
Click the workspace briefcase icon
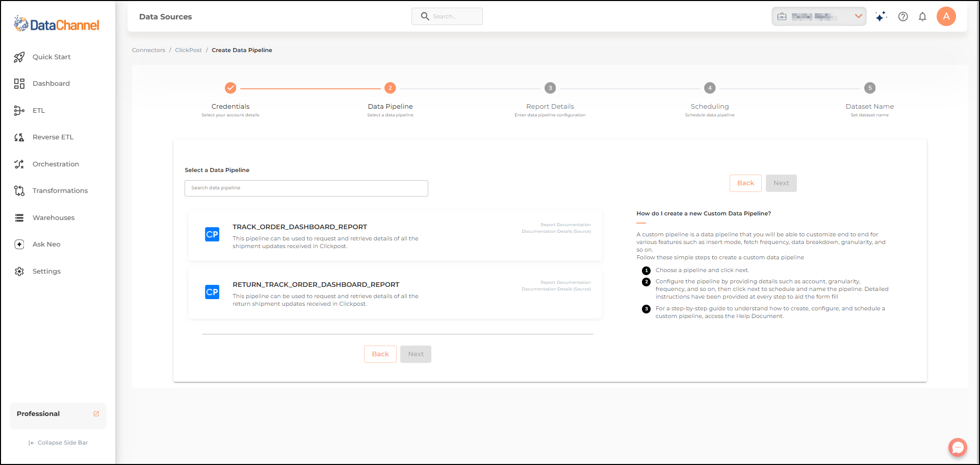click(x=782, y=16)
